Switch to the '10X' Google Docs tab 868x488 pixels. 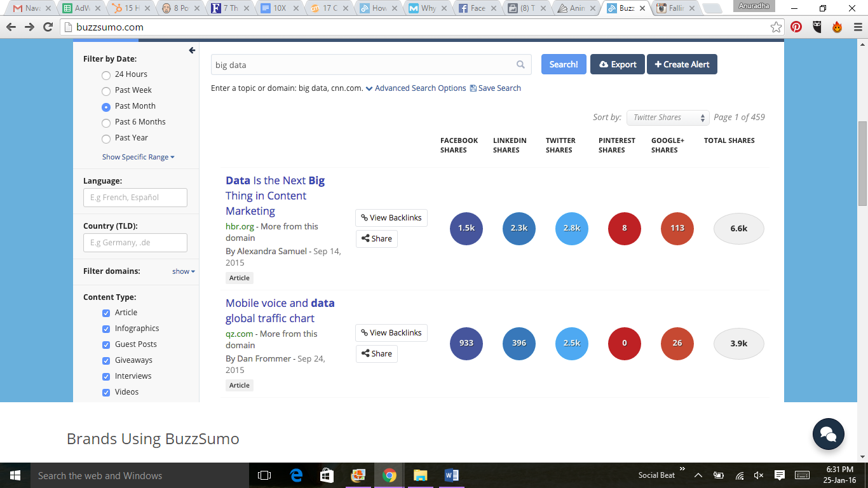[278, 8]
